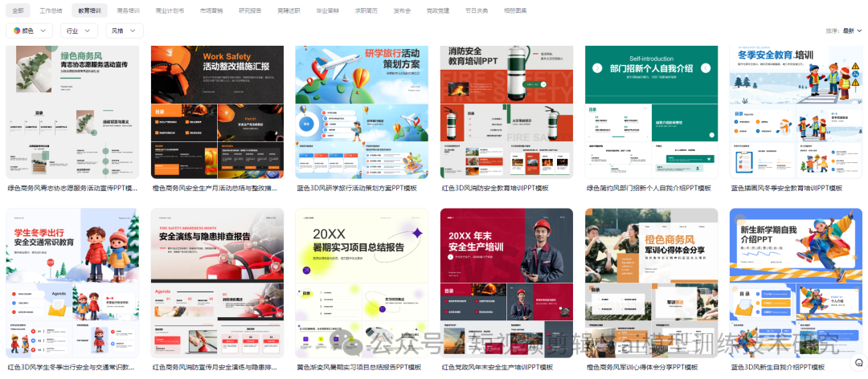Switch to the 党政党建 tab

(x=439, y=10)
